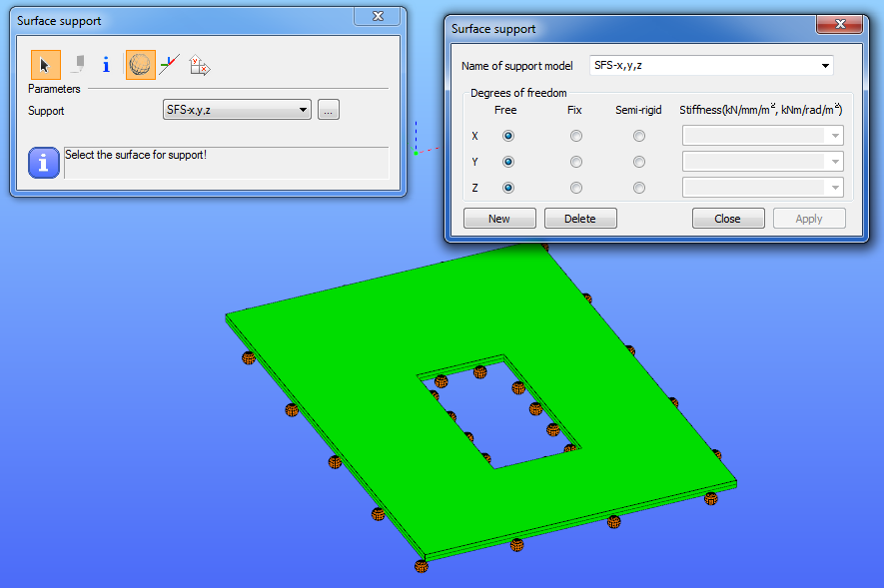Image resolution: width=884 pixels, height=588 pixels.
Task: Select the arrow pointer selection tool
Action: point(46,65)
